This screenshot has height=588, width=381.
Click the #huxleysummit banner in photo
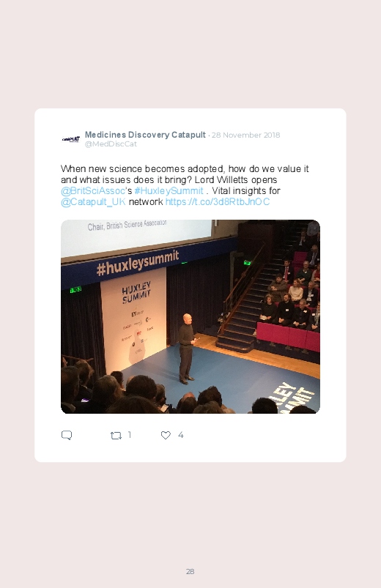[138, 264]
